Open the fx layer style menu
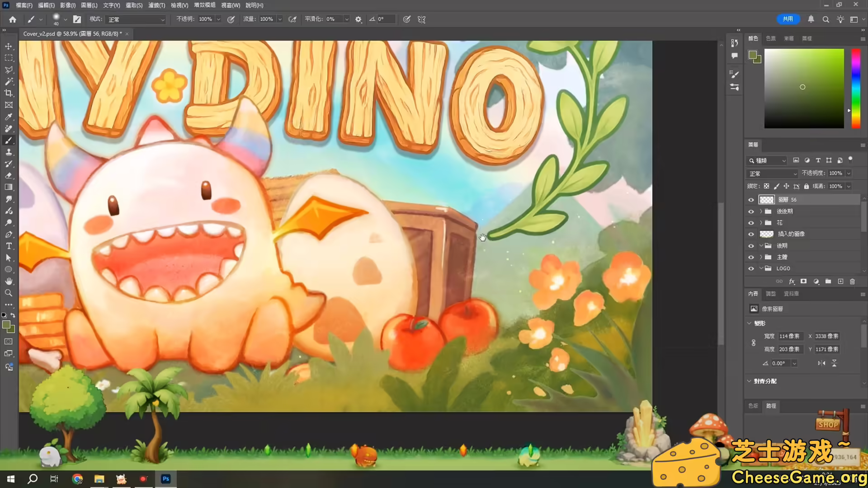Image resolution: width=868 pixels, height=488 pixels. (x=792, y=281)
